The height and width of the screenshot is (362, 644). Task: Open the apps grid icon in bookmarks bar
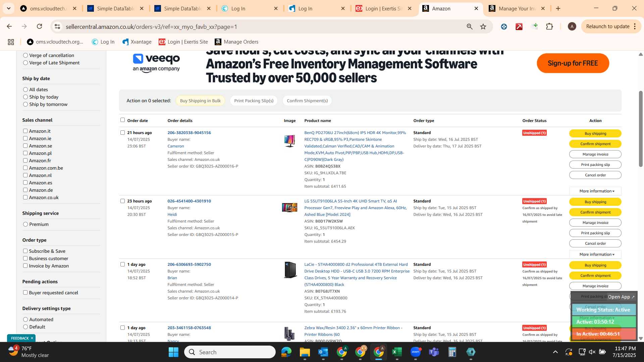(x=11, y=42)
